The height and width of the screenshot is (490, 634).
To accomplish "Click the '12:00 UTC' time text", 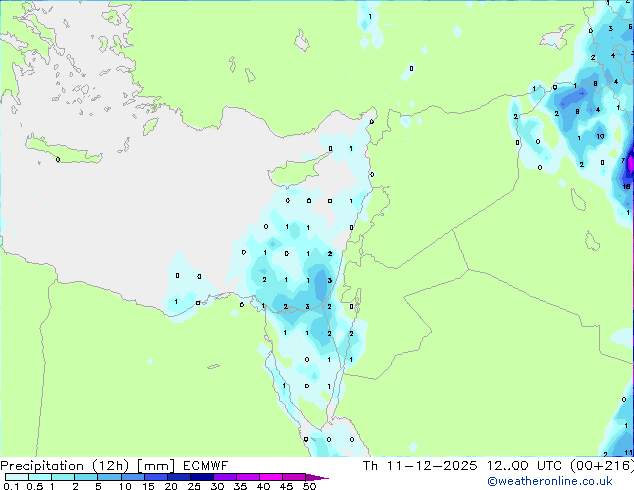I will (x=524, y=466).
